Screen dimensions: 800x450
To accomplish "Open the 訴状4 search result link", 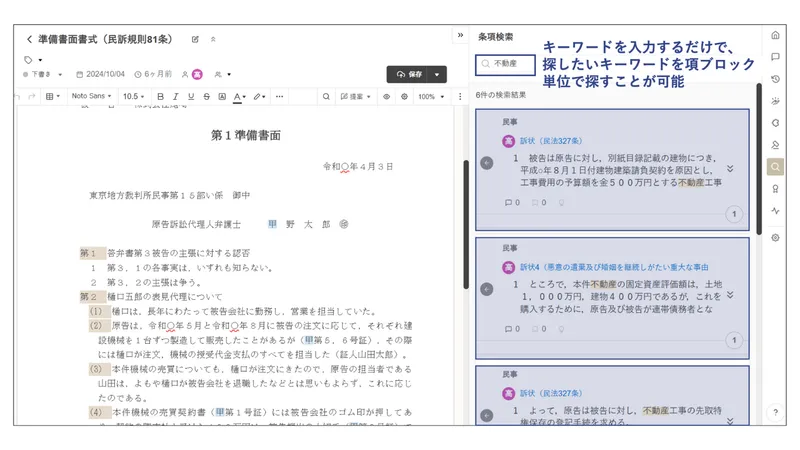I will [x=614, y=267].
